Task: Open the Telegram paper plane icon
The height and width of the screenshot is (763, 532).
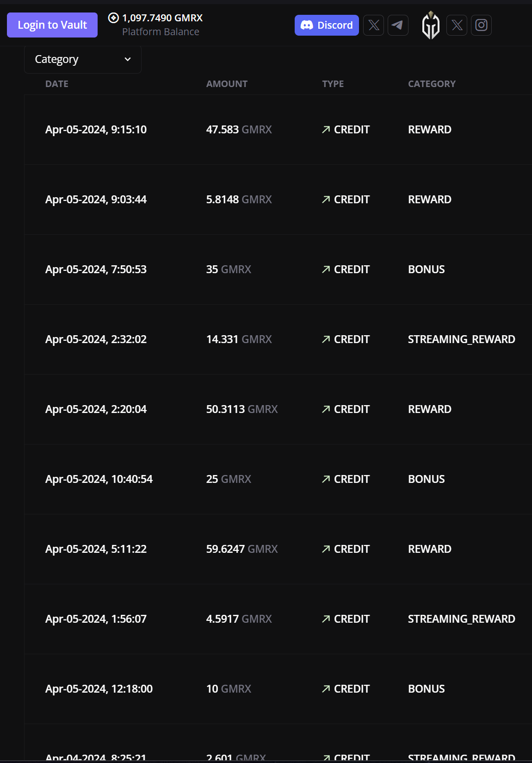Action: [x=397, y=25]
